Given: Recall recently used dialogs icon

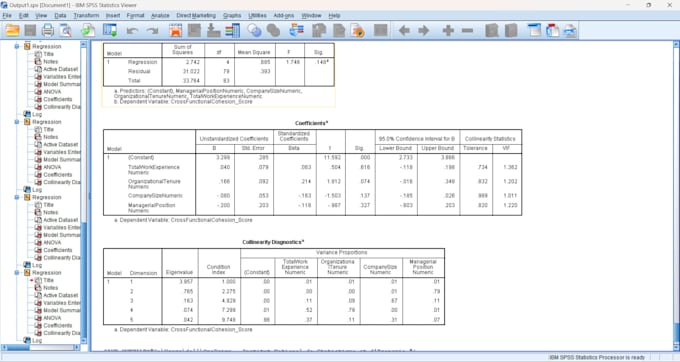Looking at the screenshot, I should pos(110,30).
